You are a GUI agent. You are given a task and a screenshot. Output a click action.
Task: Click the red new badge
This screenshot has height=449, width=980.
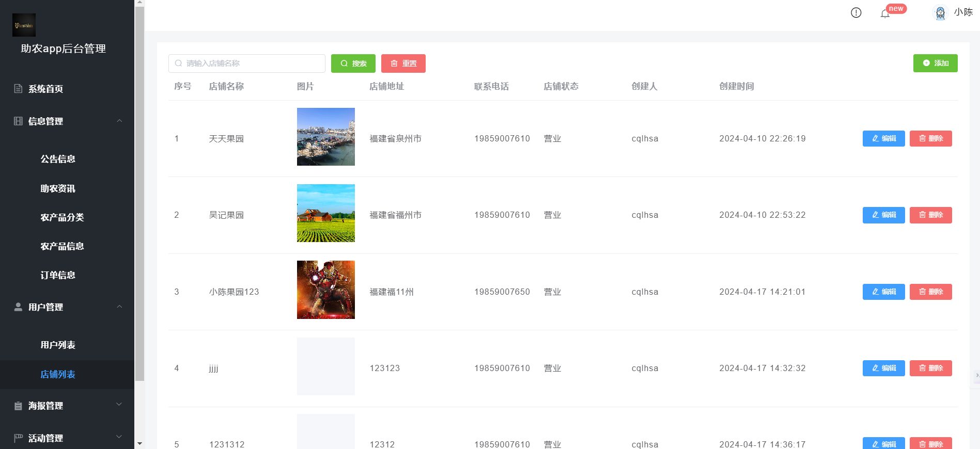click(x=896, y=9)
